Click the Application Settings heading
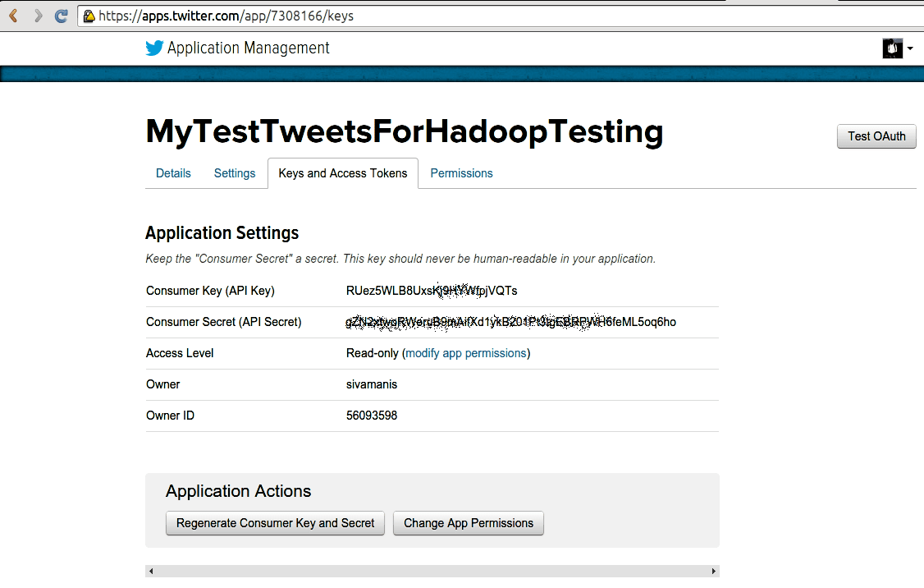Screen dimensions: 924x588 pyautogui.click(x=222, y=233)
